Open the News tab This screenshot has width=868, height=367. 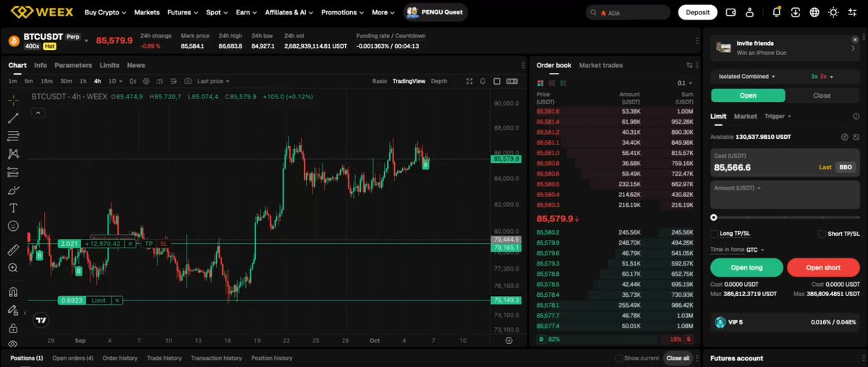(x=136, y=65)
